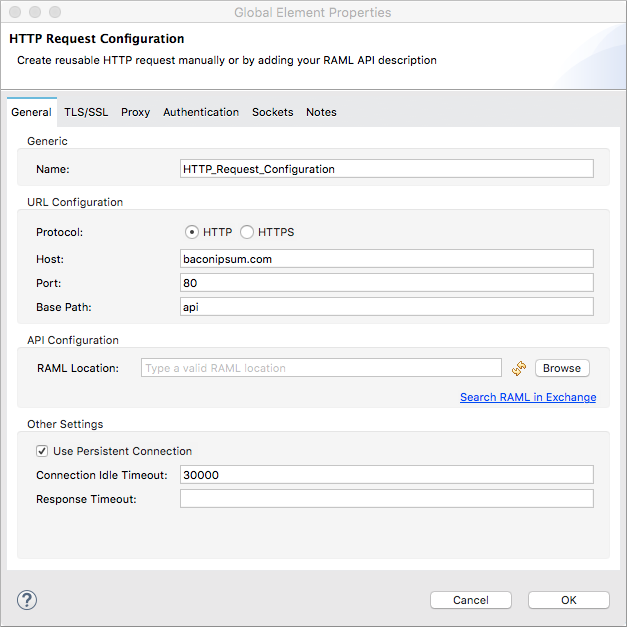627x627 pixels.
Task: Click the "Protocol:" label
Action: (x=60, y=232)
